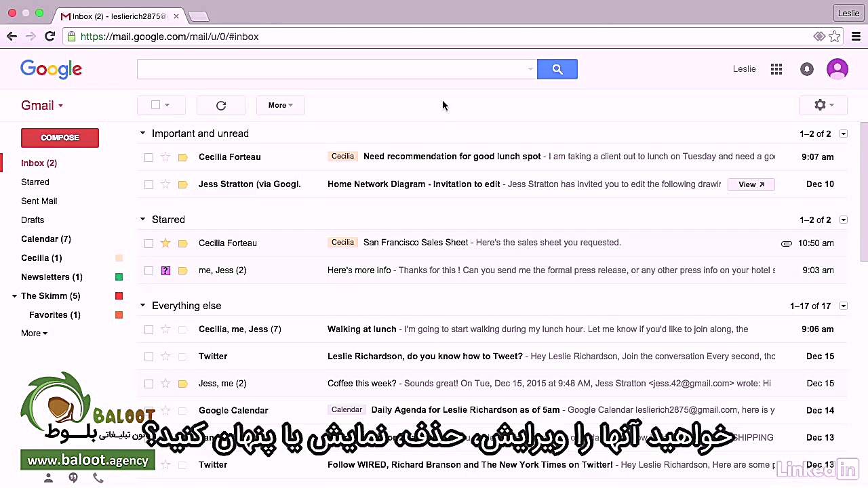Open the Newsletters (1) label
The image size is (868, 488).
(52, 277)
